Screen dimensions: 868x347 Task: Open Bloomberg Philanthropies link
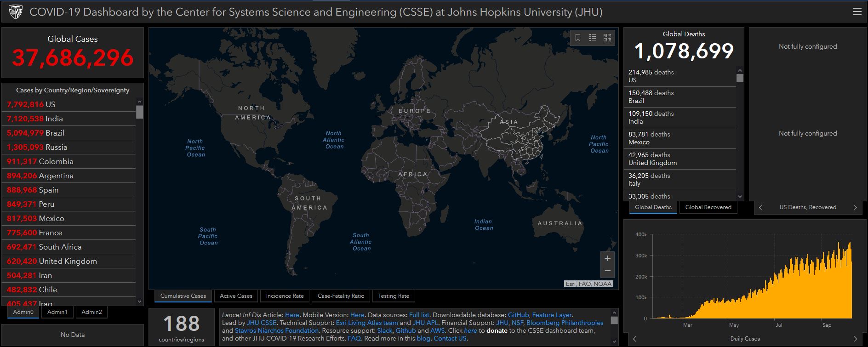pyautogui.click(x=565, y=323)
